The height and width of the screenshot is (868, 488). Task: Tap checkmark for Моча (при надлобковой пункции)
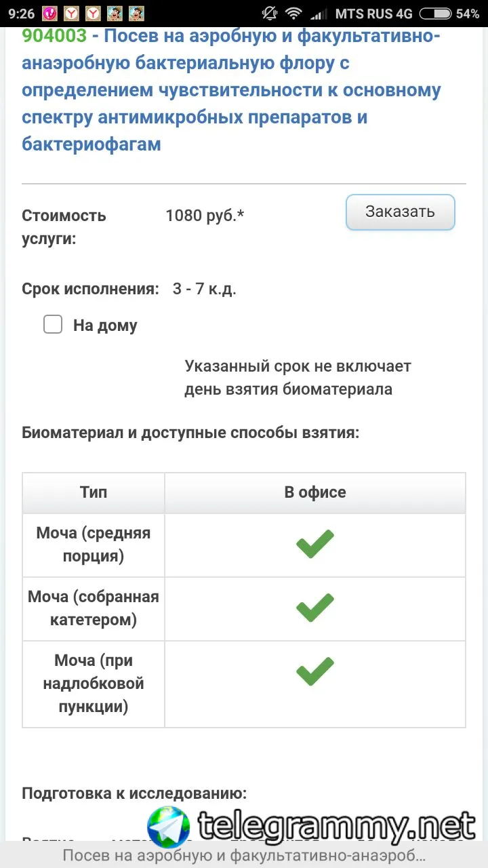[x=315, y=671]
